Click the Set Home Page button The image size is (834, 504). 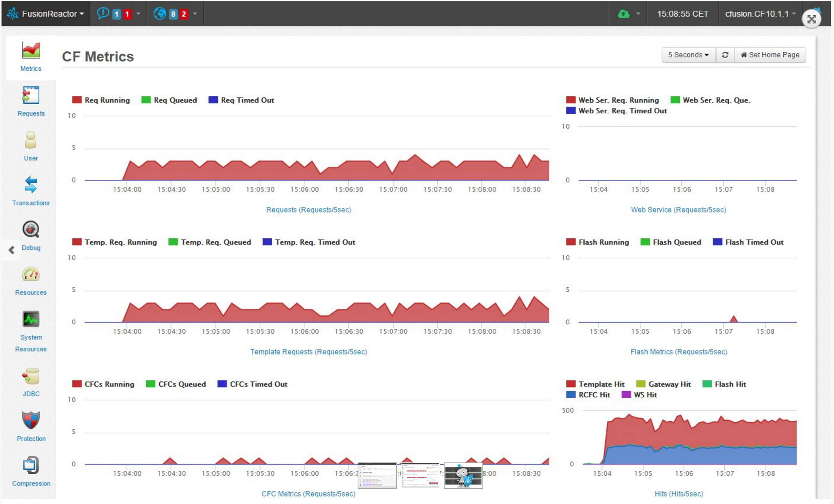click(770, 55)
